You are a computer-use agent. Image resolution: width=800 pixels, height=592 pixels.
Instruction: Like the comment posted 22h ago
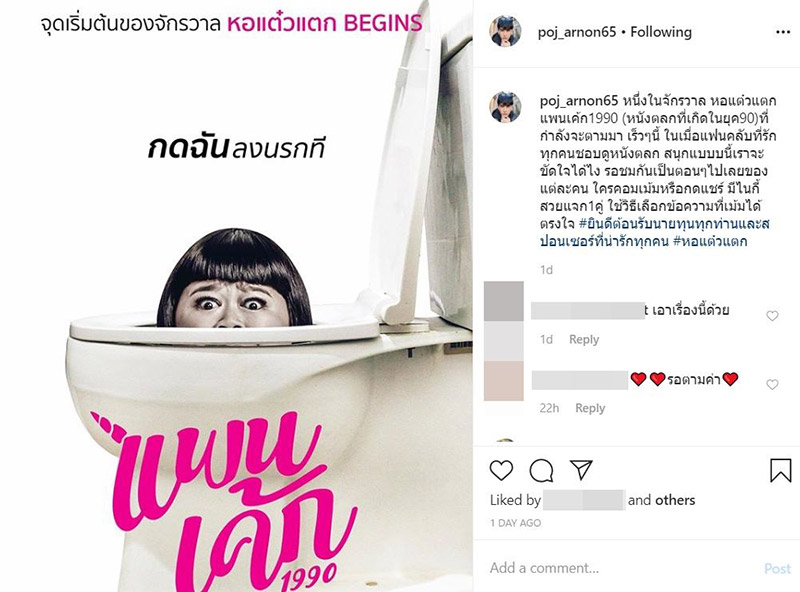(772, 384)
